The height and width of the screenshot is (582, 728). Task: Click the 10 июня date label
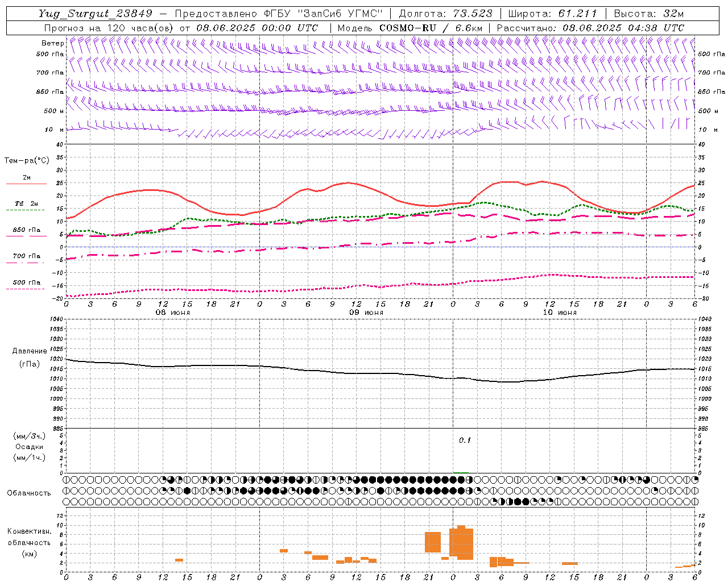click(560, 313)
